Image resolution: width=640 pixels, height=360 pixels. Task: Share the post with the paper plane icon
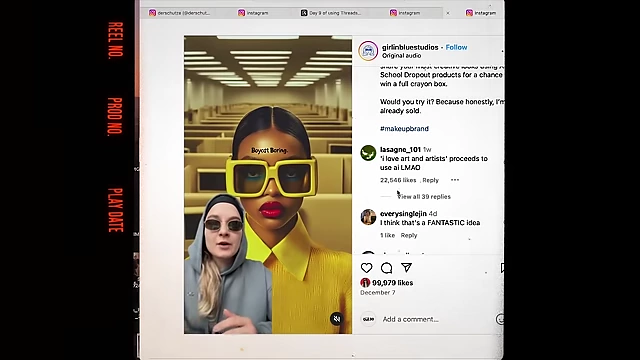point(406,267)
